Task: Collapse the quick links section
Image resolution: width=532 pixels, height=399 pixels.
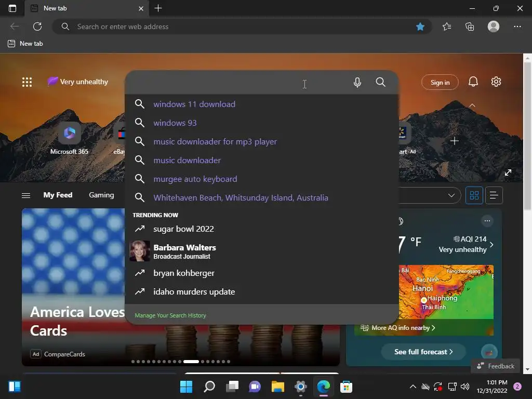Action: (472, 105)
